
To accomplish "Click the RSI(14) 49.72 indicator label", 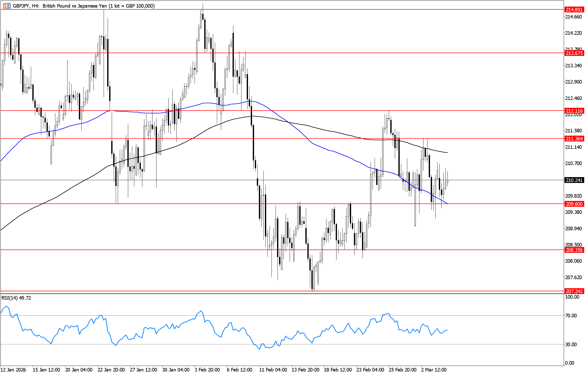I will [16, 298].
